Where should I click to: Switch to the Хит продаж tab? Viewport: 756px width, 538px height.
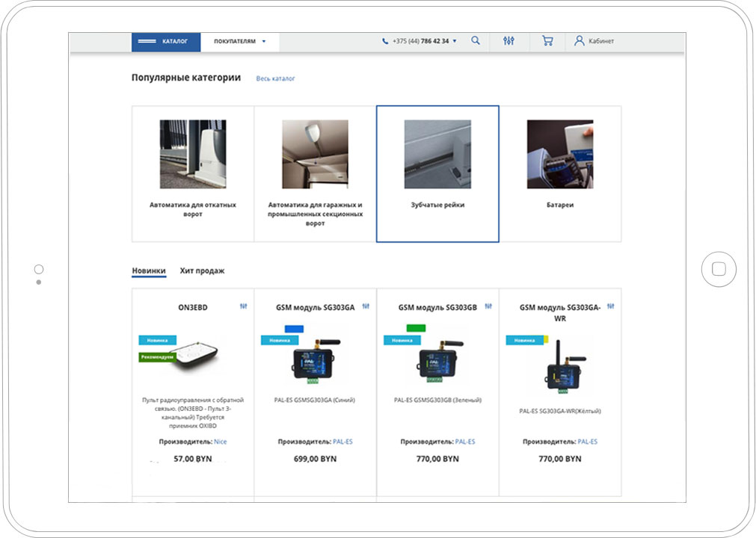(202, 270)
